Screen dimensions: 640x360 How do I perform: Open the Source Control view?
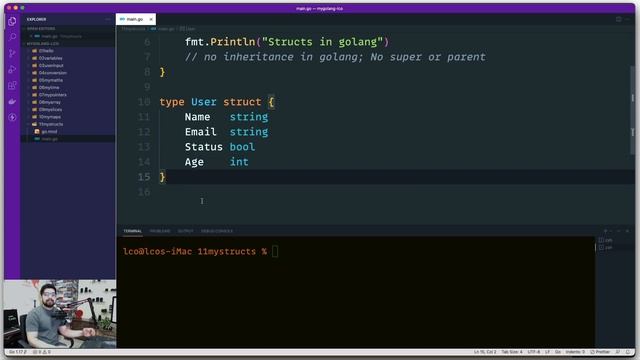12,53
